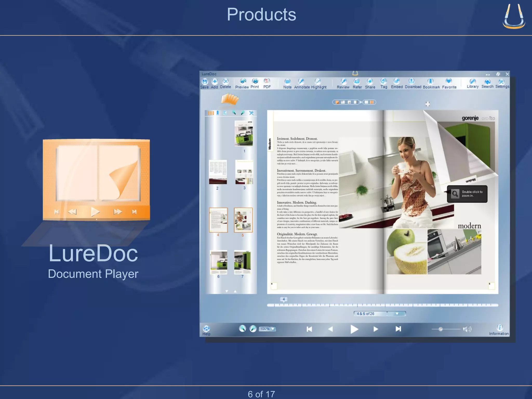Click the Share icon
The width and height of the screenshot is (532, 399).
click(x=370, y=82)
